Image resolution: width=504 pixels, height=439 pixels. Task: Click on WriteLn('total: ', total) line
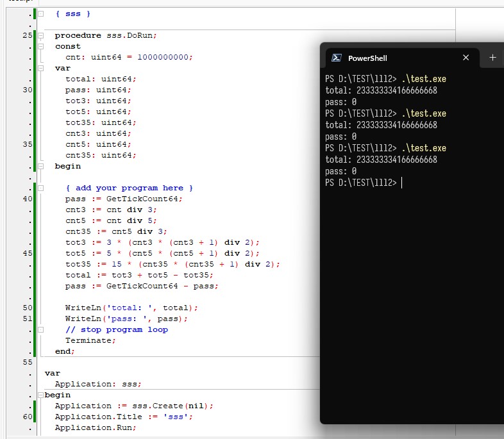point(131,308)
